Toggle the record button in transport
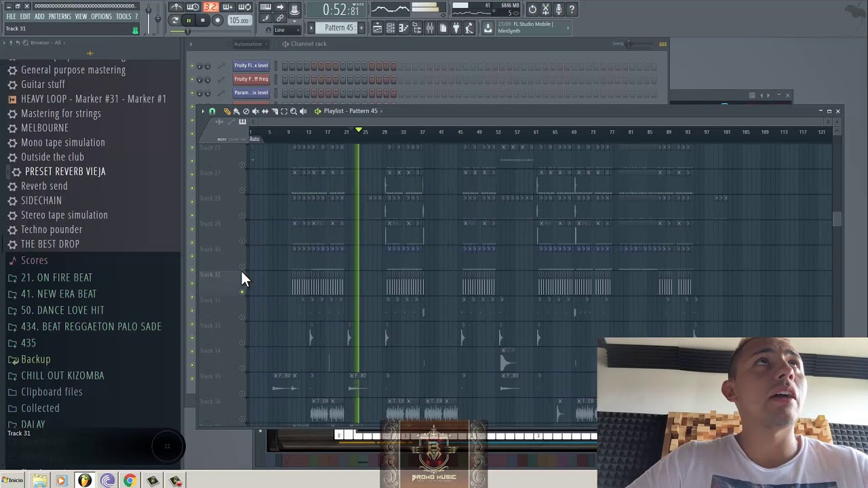This screenshot has height=488, width=868. coord(217,20)
